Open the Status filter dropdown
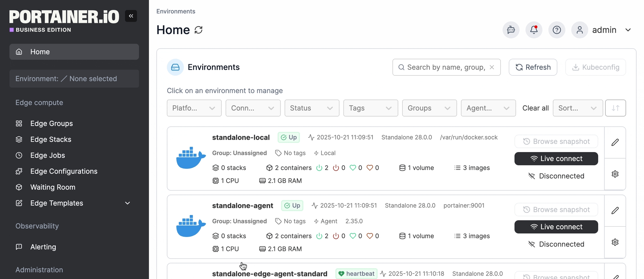This screenshot has width=644, height=279. point(312,108)
